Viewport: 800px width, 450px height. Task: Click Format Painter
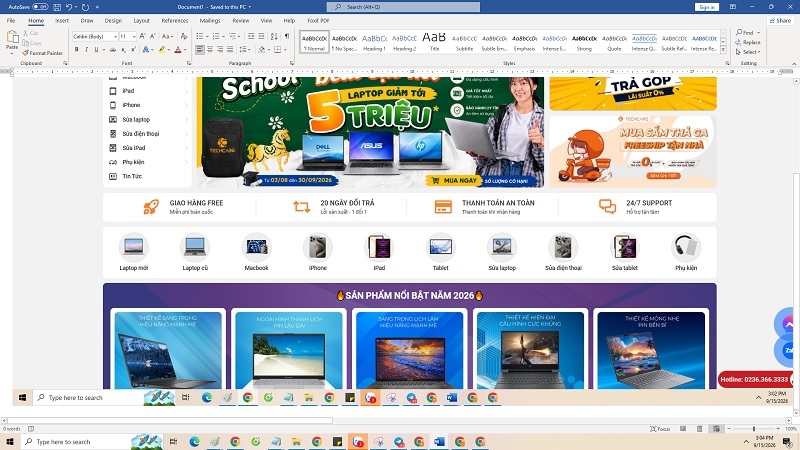coord(42,53)
